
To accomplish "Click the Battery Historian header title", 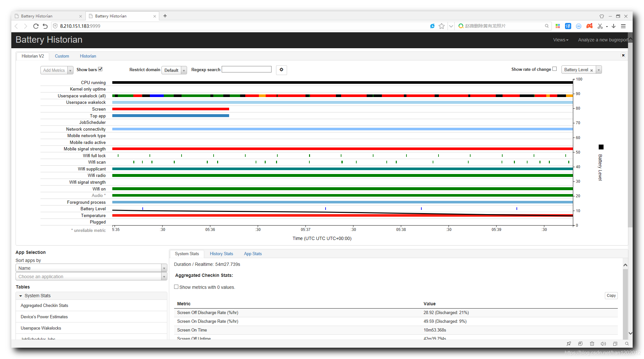I will click(x=49, y=39).
